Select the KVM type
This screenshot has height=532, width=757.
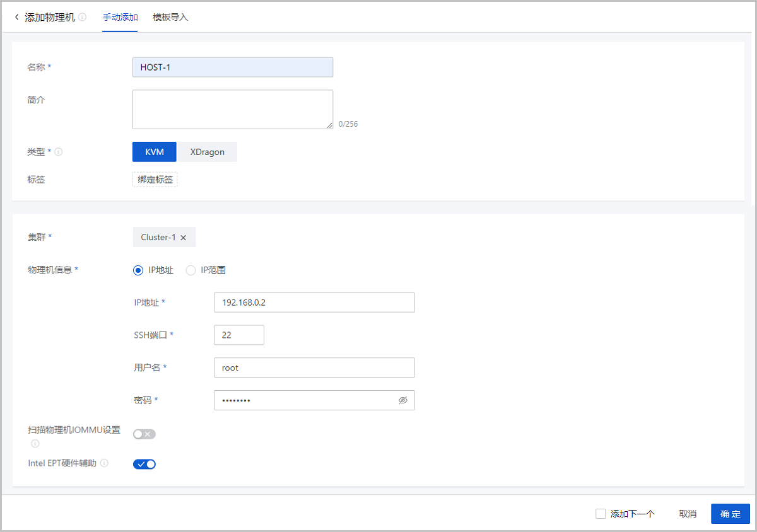(155, 152)
